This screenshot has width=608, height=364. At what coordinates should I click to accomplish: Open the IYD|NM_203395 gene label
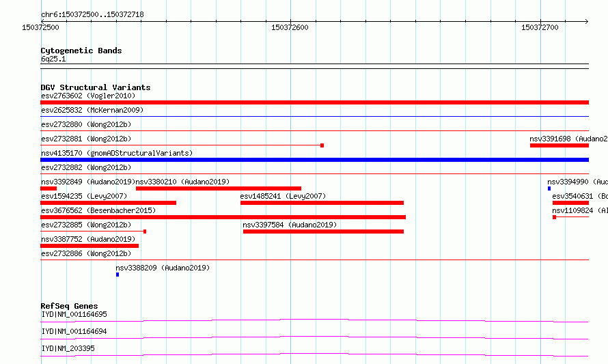point(68,348)
